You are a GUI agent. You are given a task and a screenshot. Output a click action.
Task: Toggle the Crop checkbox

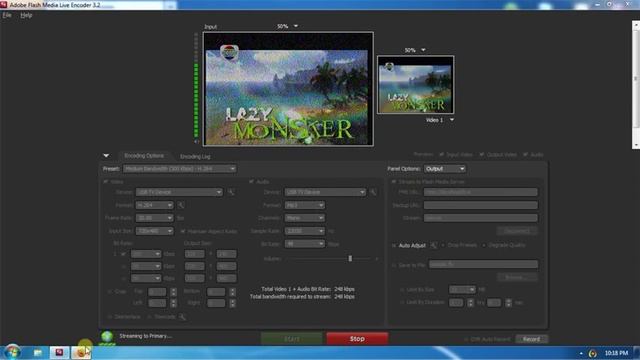click(x=110, y=292)
